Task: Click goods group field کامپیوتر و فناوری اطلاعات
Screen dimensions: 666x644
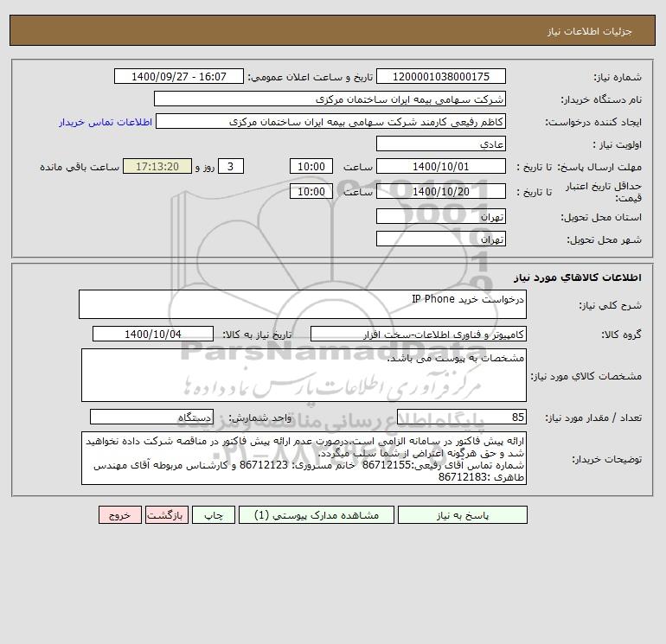Action: tap(419, 334)
